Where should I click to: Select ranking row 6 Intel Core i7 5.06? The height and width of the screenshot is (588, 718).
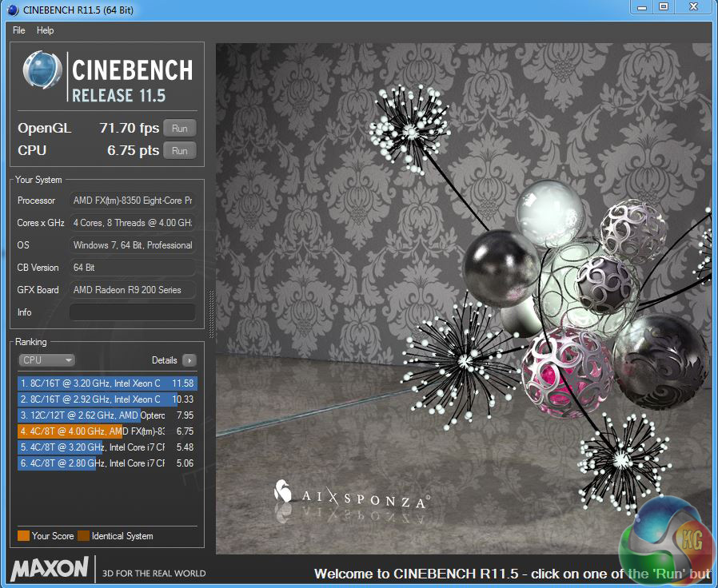pyautogui.click(x=108, y=463)
